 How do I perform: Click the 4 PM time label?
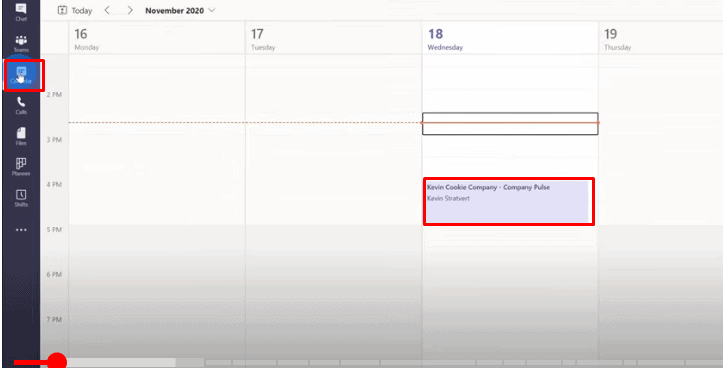[x=54, y=184]
